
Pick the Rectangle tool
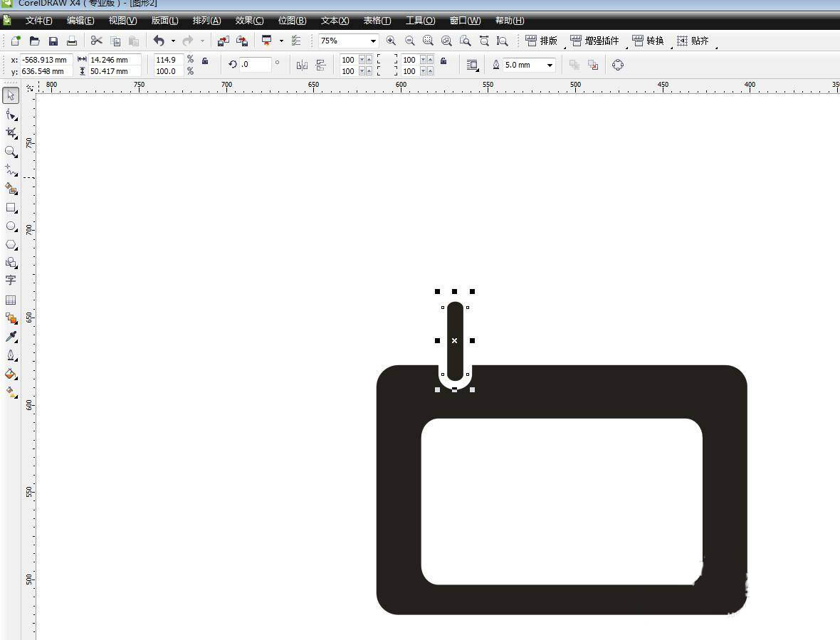(11, 208)
